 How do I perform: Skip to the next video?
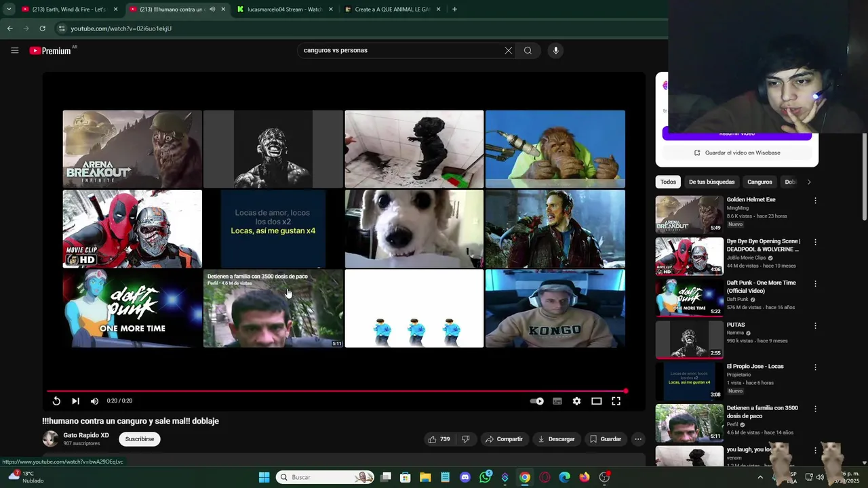click(75, 401)
